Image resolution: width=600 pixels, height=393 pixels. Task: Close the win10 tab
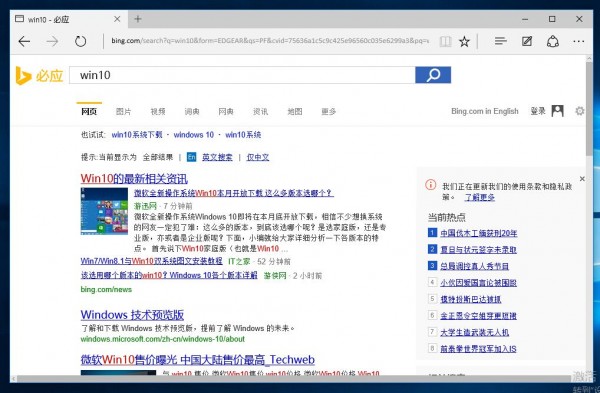(x=117, y=19)
